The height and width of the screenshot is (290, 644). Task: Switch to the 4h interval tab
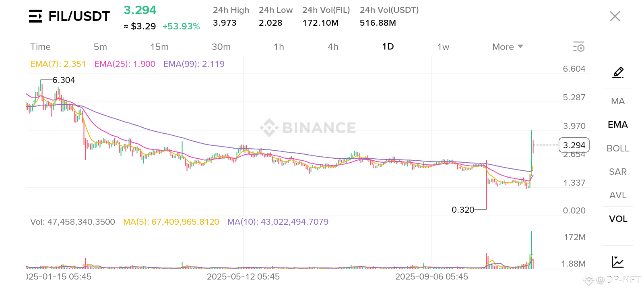coord(333,47)
